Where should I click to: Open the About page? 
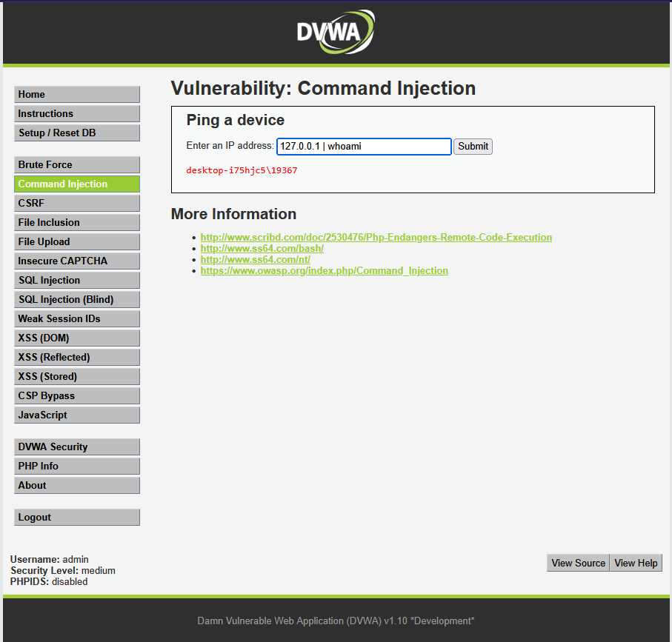point(77,485)
